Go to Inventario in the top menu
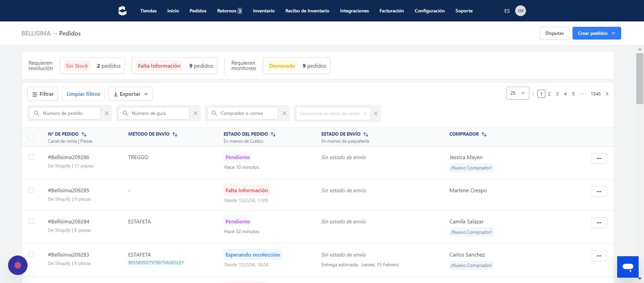Screen dimensions: 644x283 [x=264, y=11]
